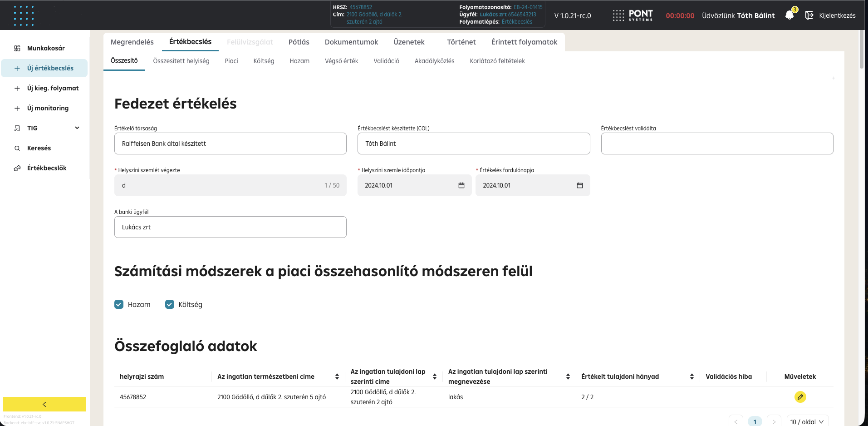Screen dimensions: 868x426
Task: Click the Értékbecslést validálta text field
Action: point(717,144)
